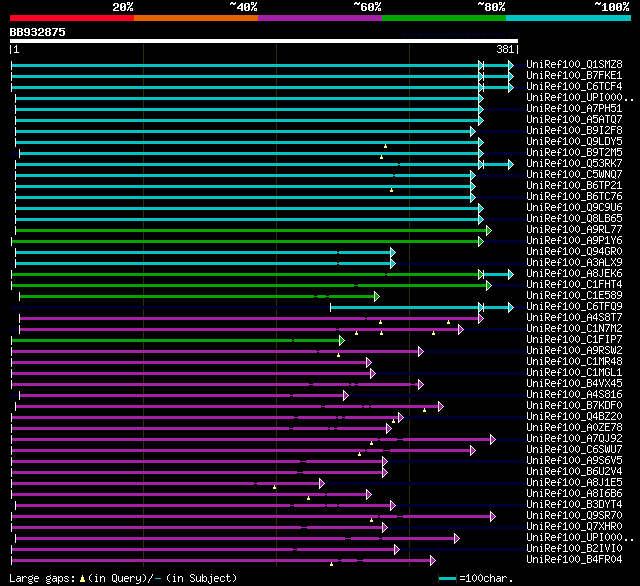
Task: Select the UniRef100_C5WNQ7 label
Action: coord(574,175)
